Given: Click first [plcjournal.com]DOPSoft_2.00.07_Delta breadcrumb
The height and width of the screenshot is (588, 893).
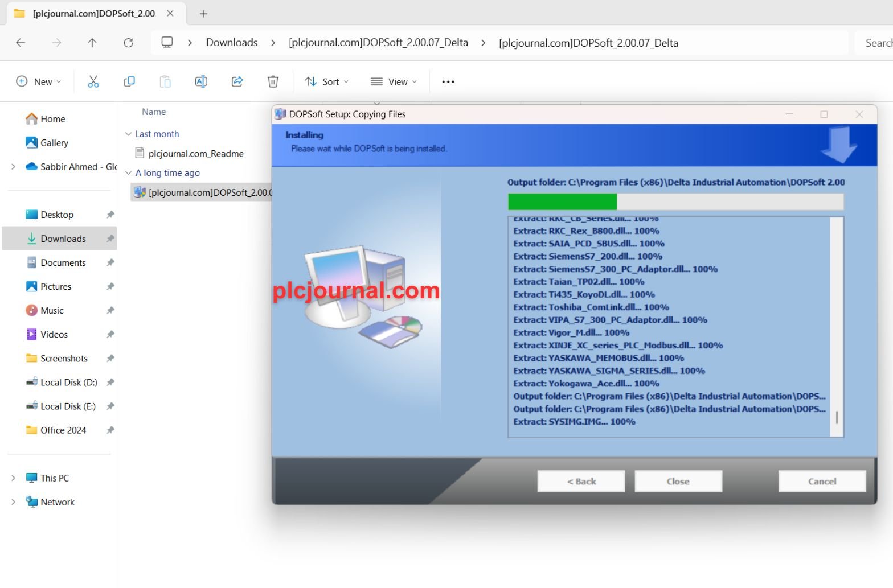Looking at the screenshot, I should [x=378, y=43].
